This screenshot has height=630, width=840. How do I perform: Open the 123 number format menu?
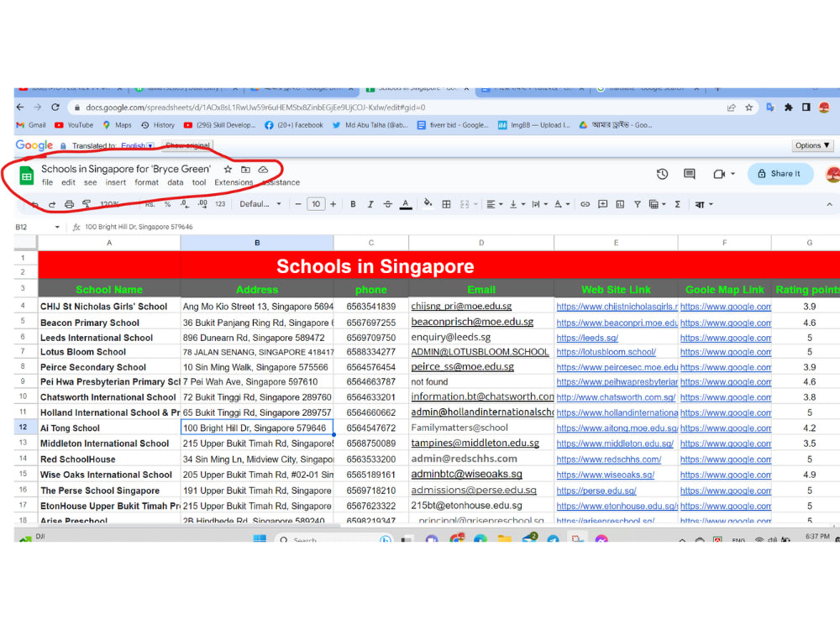pyautogui.click(x=220, y=204)
